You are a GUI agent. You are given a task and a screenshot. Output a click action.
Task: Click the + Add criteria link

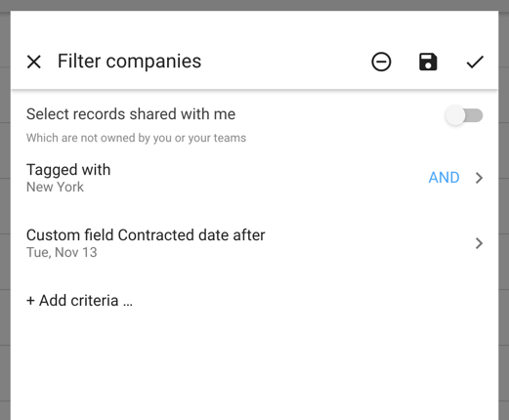79,300
